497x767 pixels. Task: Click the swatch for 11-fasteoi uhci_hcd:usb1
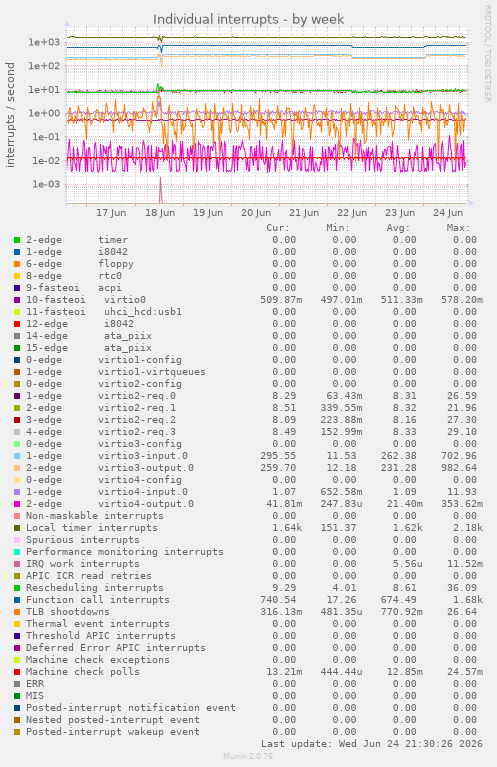pos(17,312)
